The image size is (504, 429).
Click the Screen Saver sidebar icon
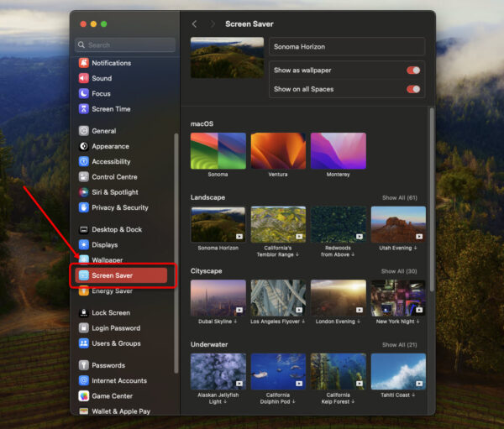(x=83, y=275)
